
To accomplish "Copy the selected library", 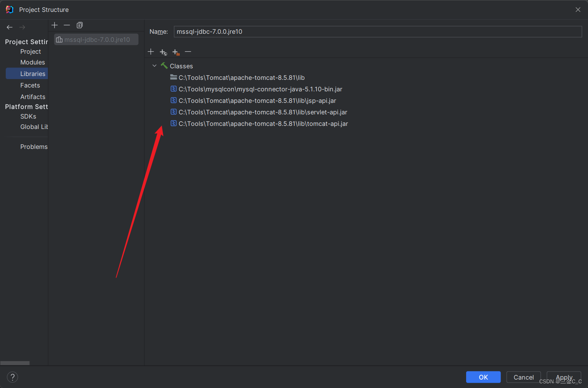I will pyautogui.click(x=80, y=25).
